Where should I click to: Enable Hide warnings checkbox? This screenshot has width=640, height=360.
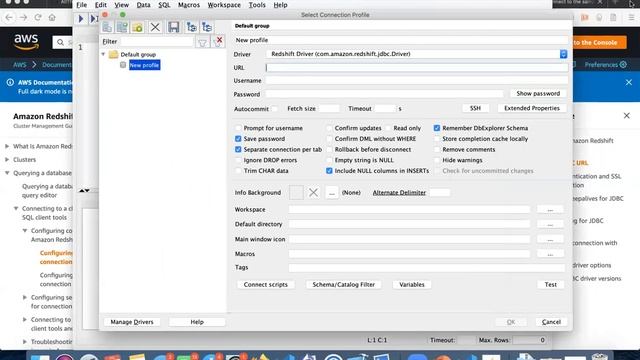click(437, 160)
